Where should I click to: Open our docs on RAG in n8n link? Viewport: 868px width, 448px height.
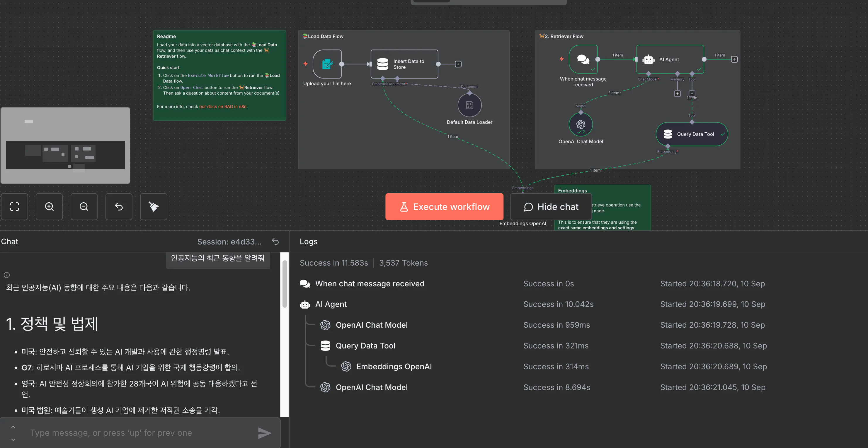point(223,107)
